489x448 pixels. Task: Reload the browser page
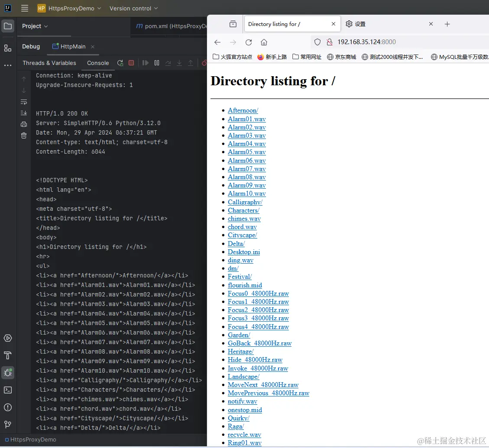[x=249, y=42]
